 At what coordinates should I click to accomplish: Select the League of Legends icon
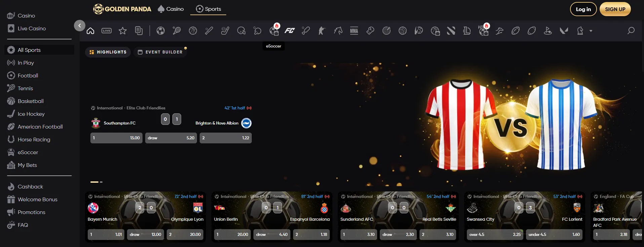[x=467, y=31]
